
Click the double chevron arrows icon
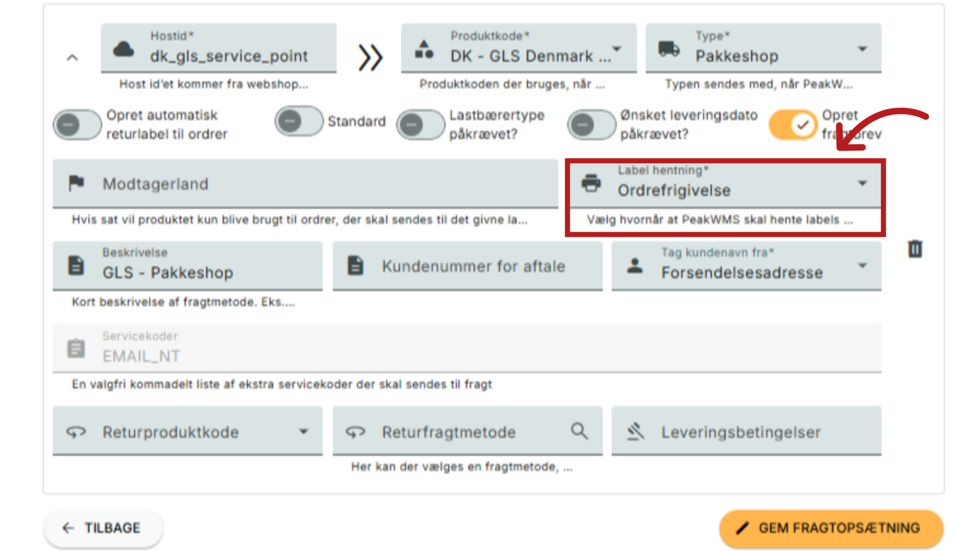pyautogui.click(x=370, y=57)
